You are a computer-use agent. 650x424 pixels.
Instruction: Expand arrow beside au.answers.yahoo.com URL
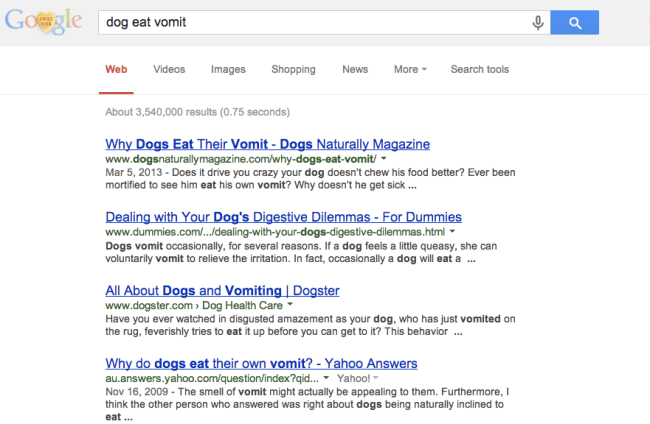tap(328, 377)
